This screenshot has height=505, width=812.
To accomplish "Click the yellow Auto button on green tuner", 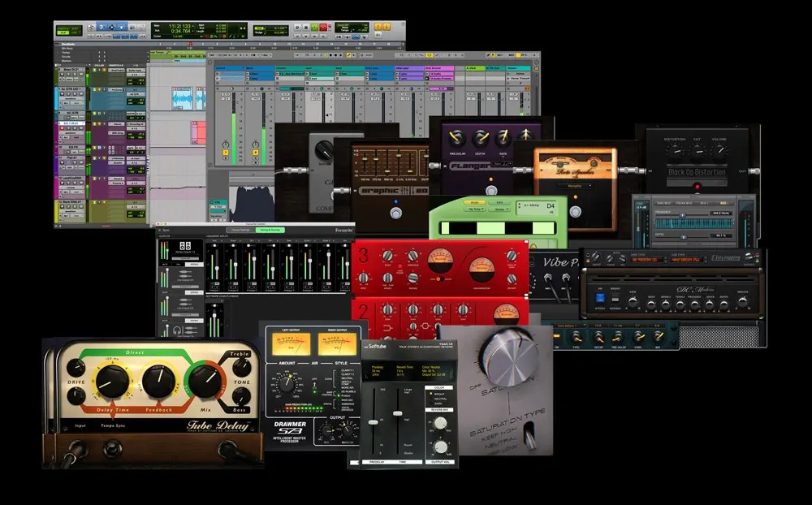I will pyautogui.click(x=475, y=202).
